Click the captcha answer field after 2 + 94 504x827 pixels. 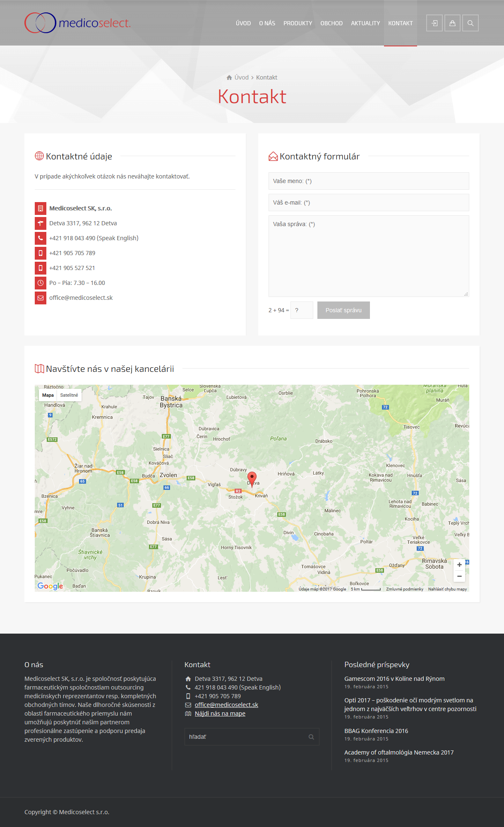[302, 310]
